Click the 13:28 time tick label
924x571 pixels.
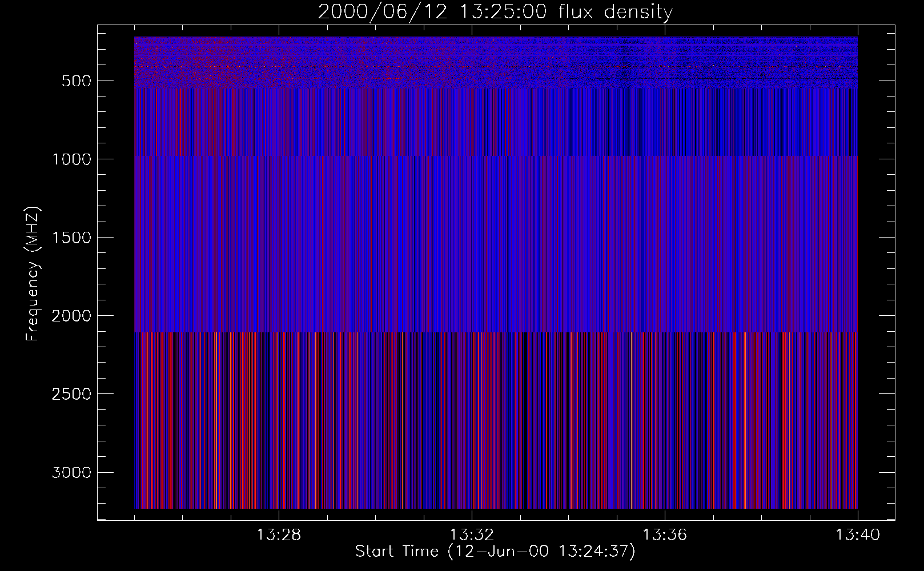tap(279, 535)
